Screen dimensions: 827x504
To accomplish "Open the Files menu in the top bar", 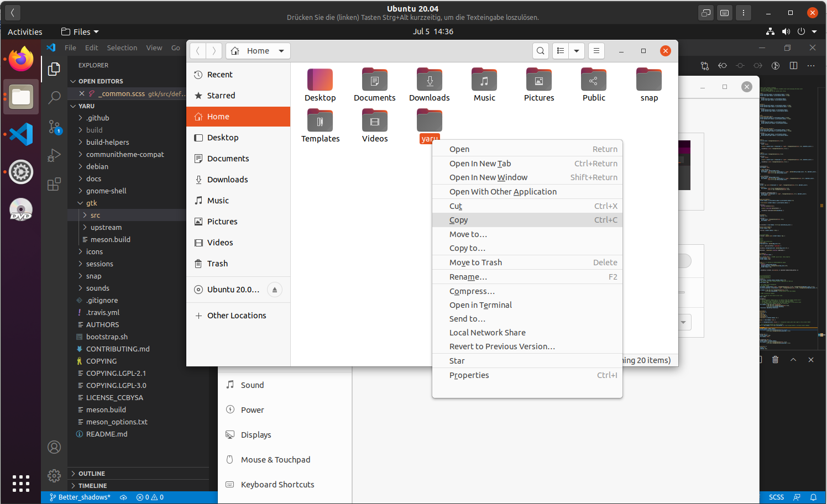I will (x=80, y=32).
